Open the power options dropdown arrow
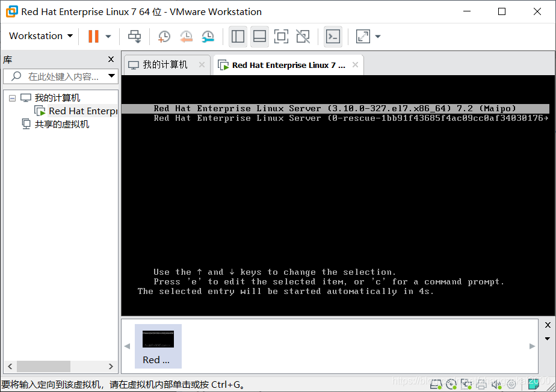The image size is (556, 392). (x=108, y=36)
